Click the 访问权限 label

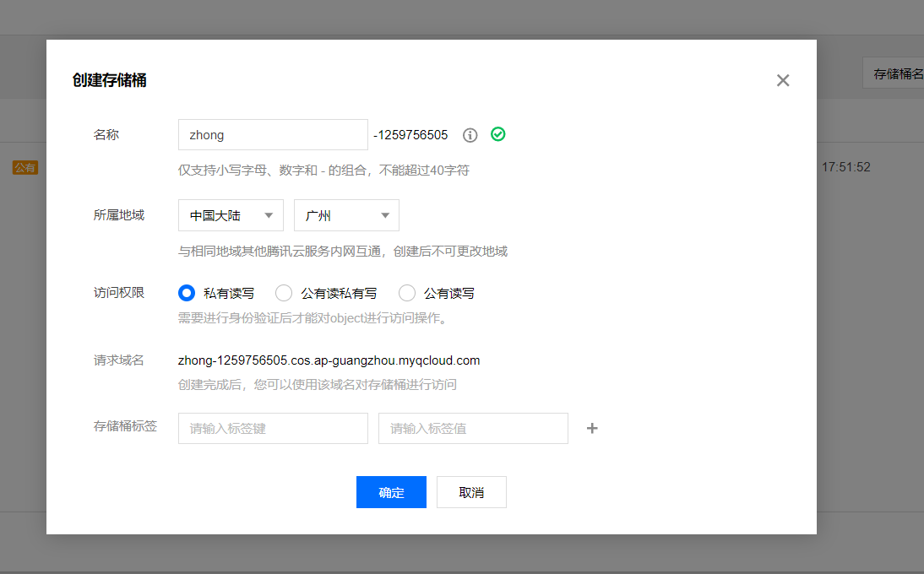(x=119, y=293)
